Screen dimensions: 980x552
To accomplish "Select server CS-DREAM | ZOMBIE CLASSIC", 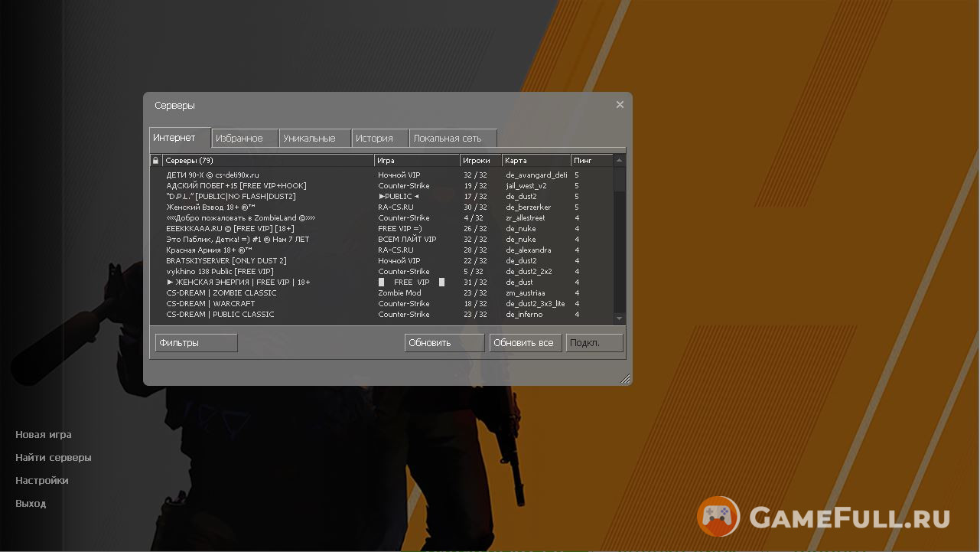I will (x=383, y=293).
